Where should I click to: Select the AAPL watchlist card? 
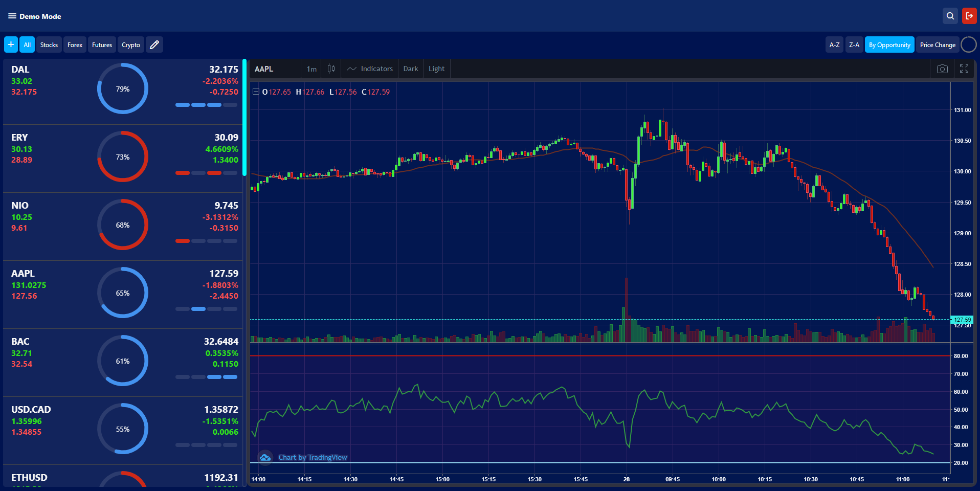(x=123, y=295)
